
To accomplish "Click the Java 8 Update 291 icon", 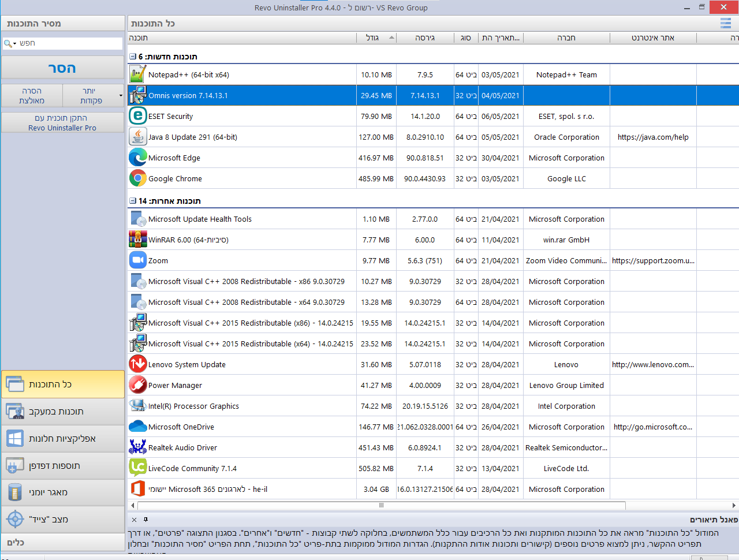I will [137, 137].
